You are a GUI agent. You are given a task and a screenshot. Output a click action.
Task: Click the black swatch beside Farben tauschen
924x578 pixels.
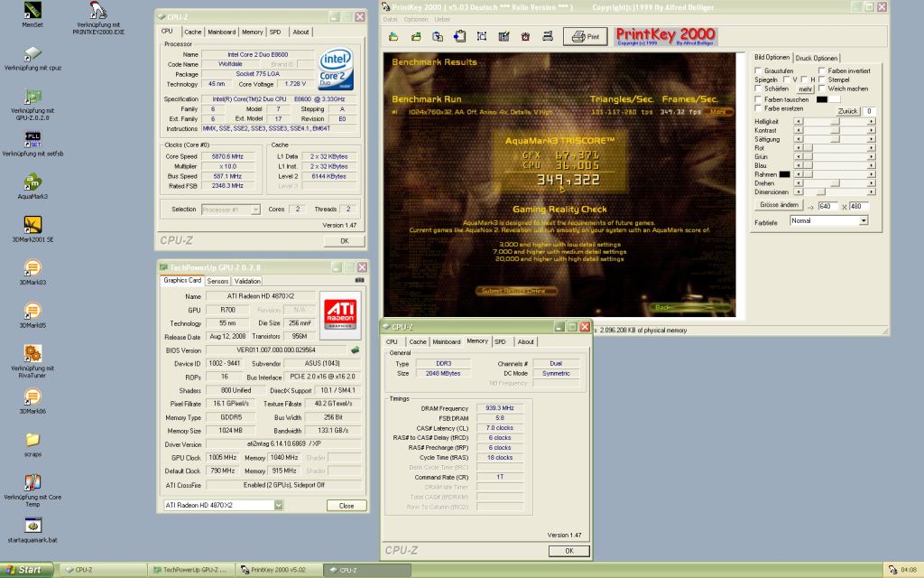pos(821,99)
